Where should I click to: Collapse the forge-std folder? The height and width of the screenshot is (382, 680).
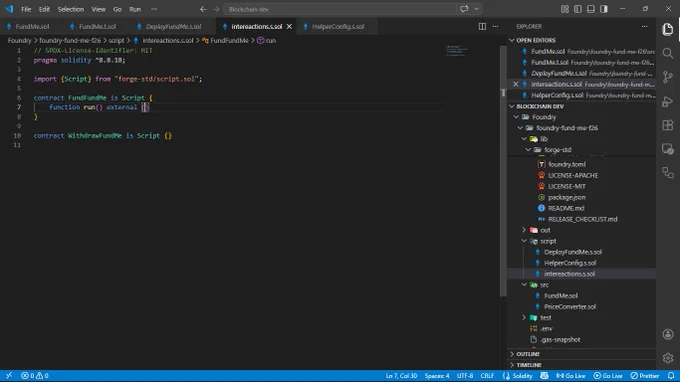pos(528,150)
